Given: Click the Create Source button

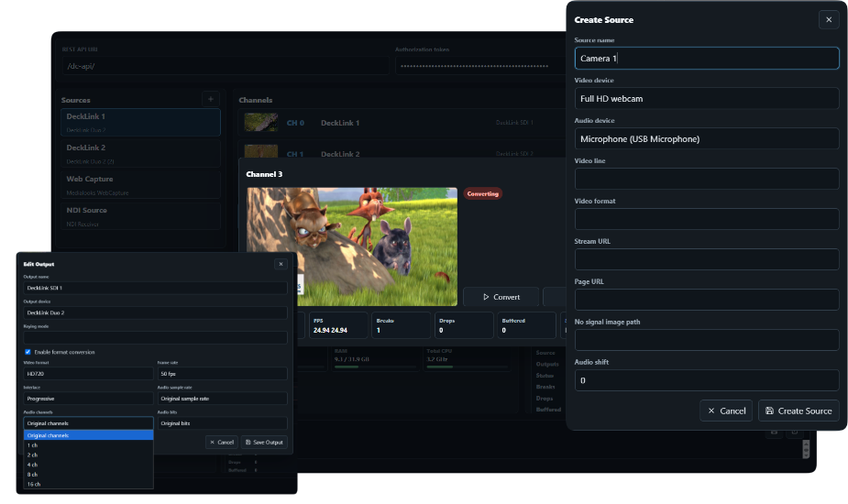Looking at the screenshot, I should (x=798, y=411).
